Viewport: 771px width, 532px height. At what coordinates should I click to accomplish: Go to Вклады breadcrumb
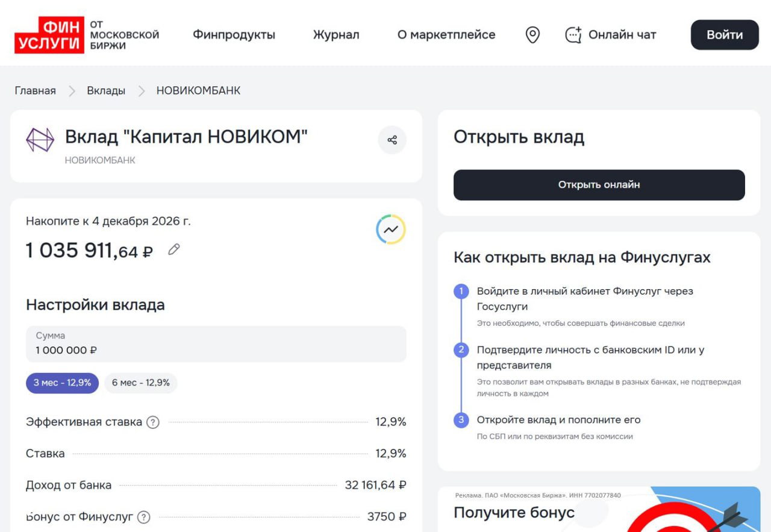pos(106,91)
